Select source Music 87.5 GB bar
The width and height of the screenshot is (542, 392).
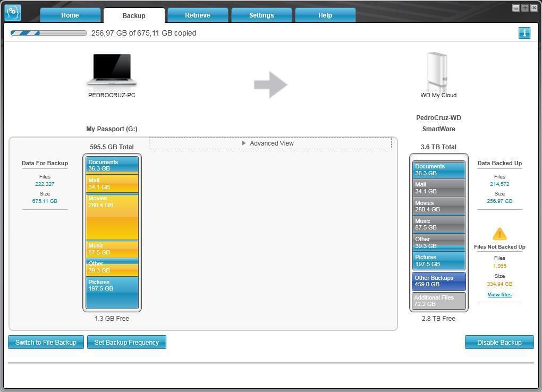click(112, 249)
